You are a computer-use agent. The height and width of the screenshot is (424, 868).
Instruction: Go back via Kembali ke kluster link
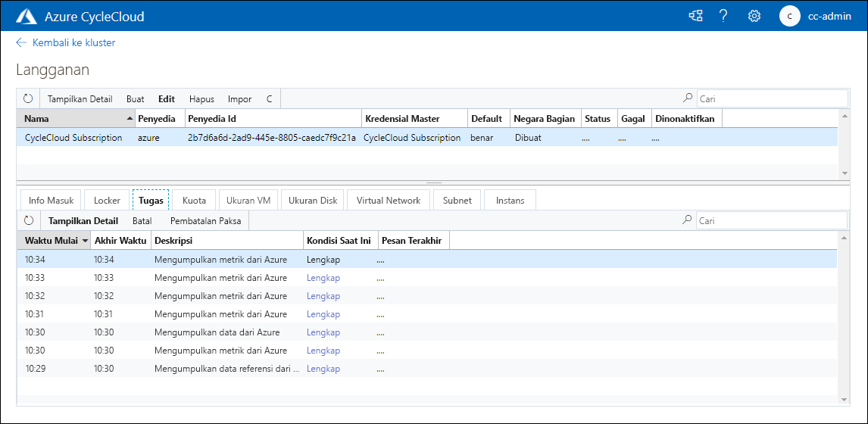coord(73,42)
